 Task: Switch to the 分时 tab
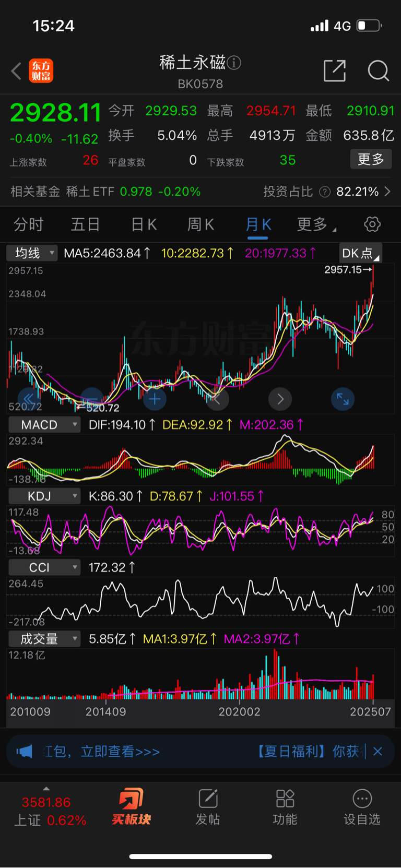click(29, 224)
